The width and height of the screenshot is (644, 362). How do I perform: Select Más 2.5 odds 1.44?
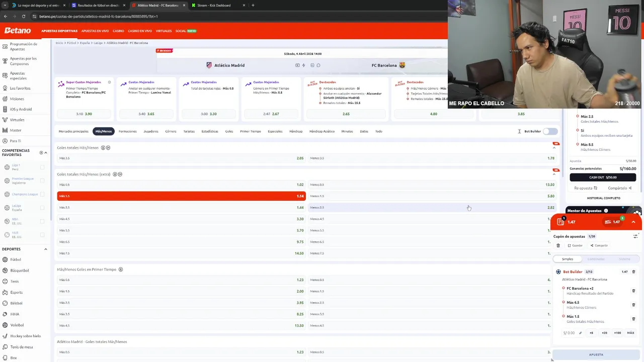(x=181, y=208)
